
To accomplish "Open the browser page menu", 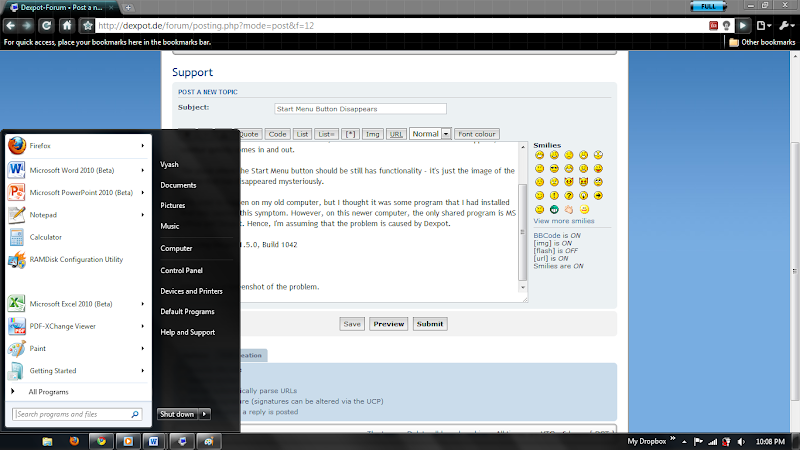I will click(x=763, y=26).
